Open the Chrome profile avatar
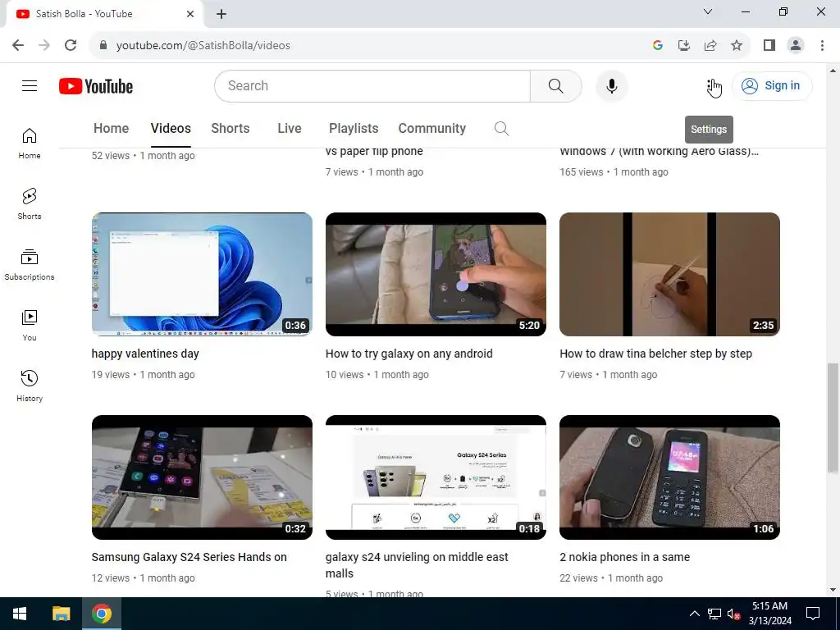This screenshot has width=840, height=630. pyautogui.click(x=796, y=45)
